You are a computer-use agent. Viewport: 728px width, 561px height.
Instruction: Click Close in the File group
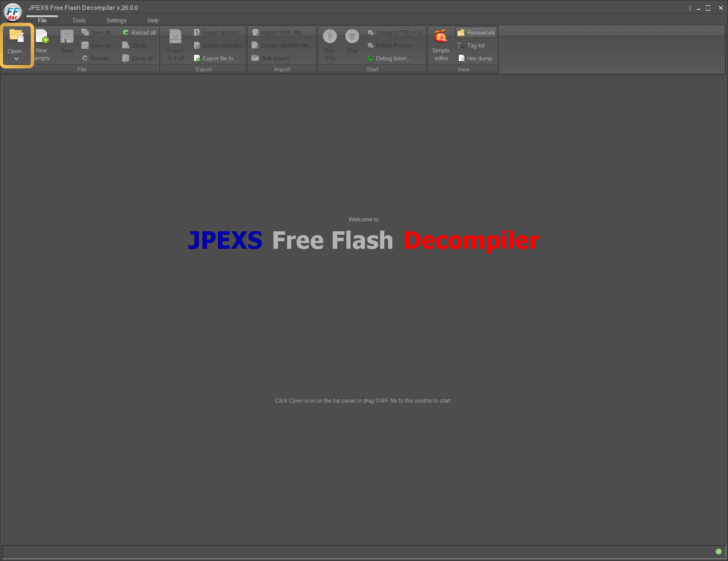point(134,46)
